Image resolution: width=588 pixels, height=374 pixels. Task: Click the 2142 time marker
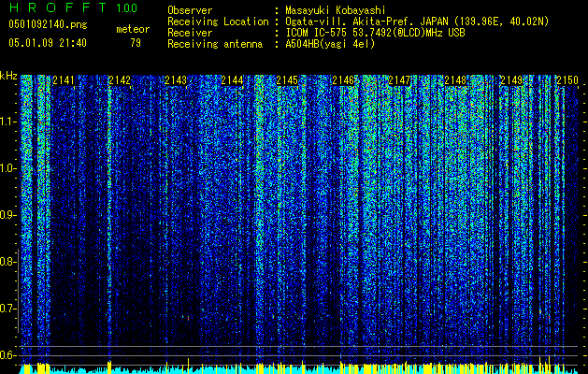(x=120, y=80)
